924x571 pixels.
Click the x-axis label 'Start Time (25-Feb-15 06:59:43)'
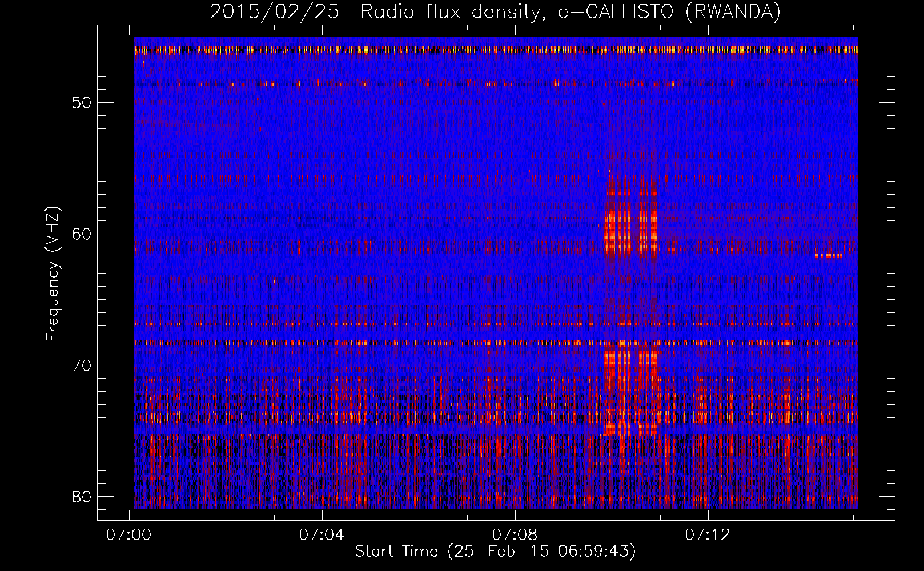(x=495, y=552)
